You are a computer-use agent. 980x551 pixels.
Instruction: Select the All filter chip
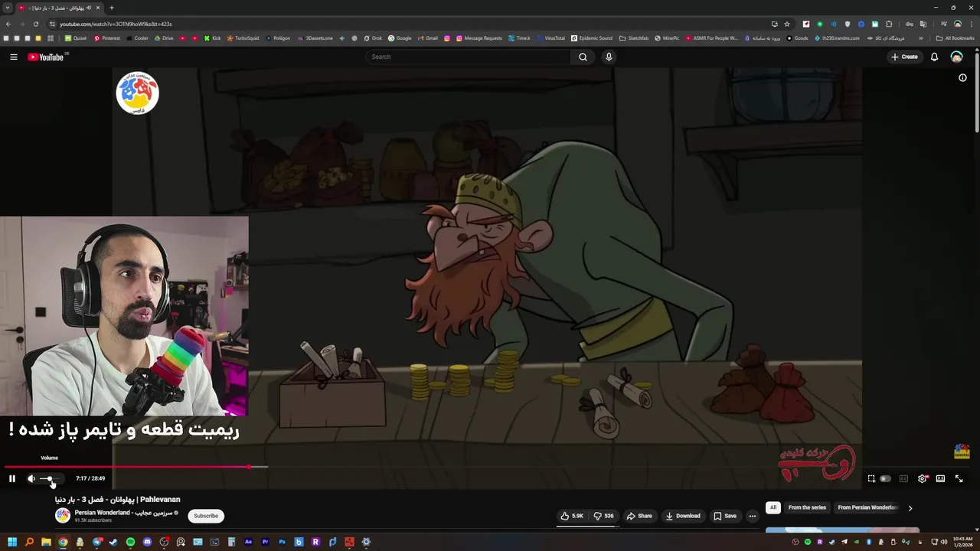(773, 507)
